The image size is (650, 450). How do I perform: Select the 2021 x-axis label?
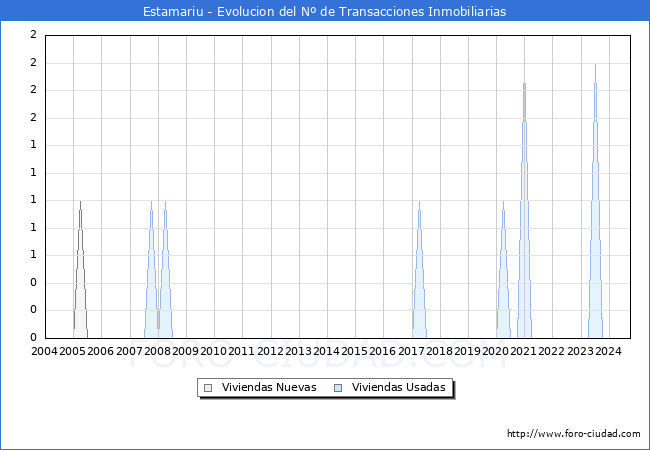click(524, 351)
